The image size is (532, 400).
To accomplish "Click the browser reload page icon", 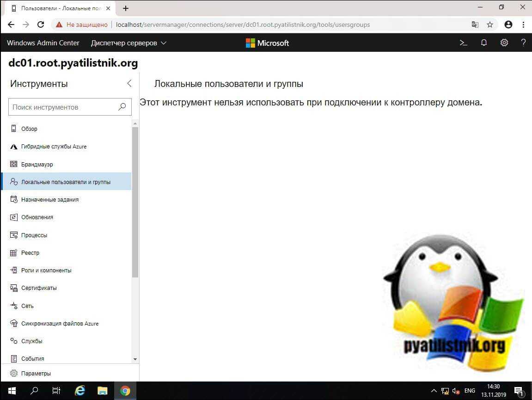I will 41,25.
